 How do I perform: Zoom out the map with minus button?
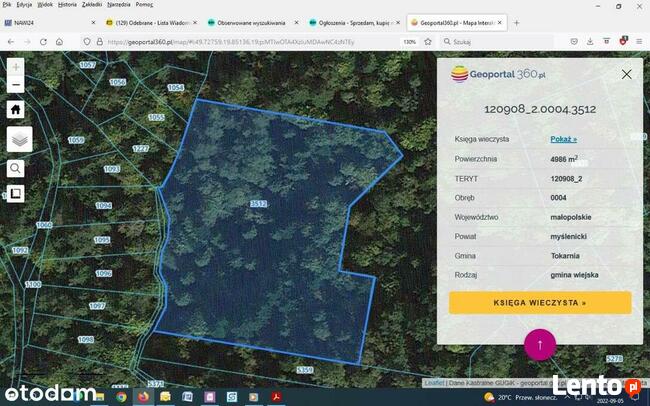coord(16,84)
